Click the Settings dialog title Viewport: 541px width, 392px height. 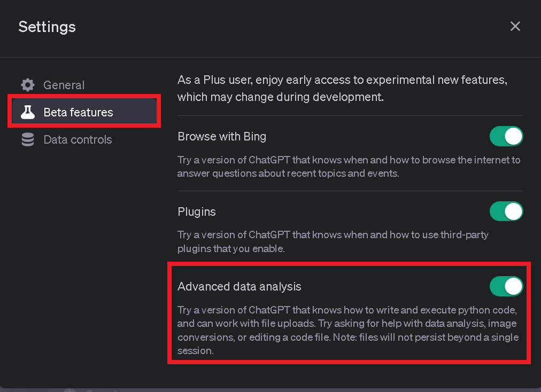click(x=47, y=27)
